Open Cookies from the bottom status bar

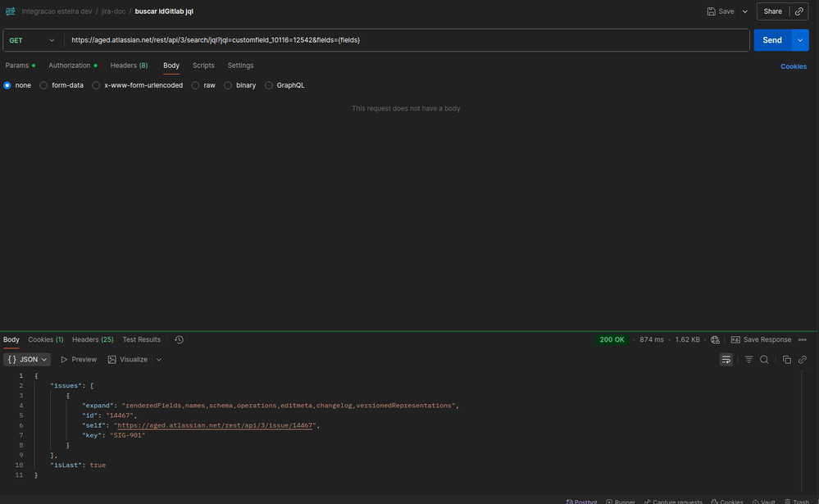727,502
